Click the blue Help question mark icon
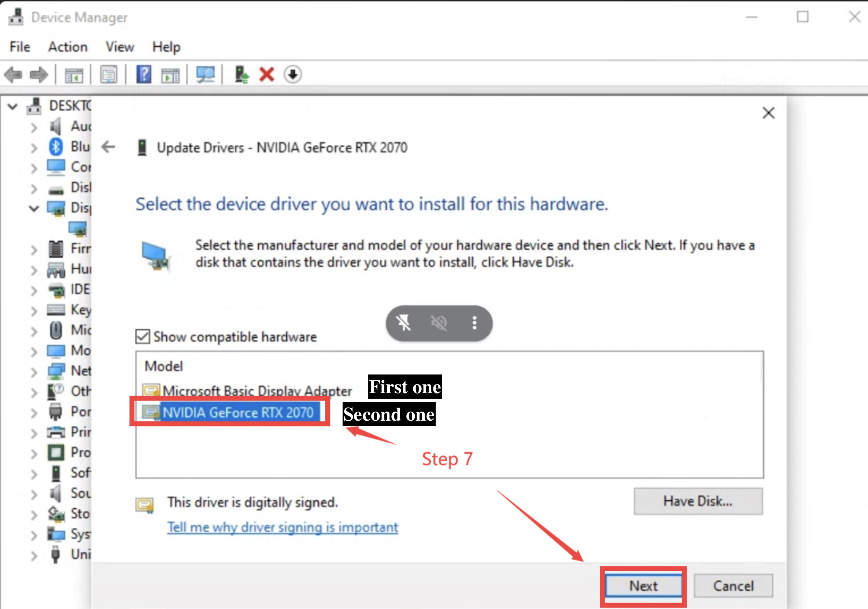The image size is (868, 609). pyautogui.click(x=144, y=74)
